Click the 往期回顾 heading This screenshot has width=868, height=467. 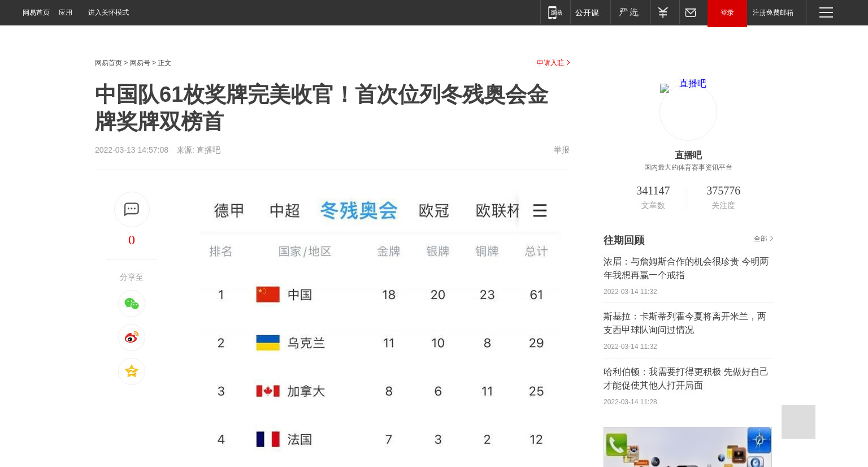pyautogui.click(x=624, y=240)
